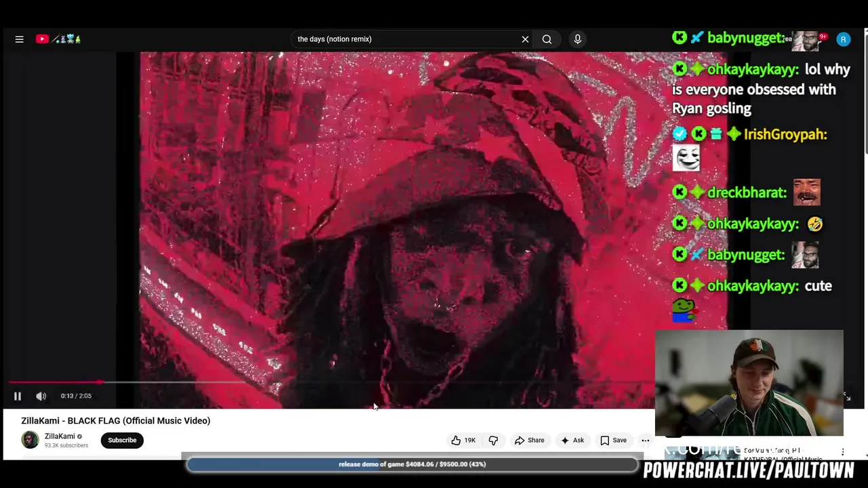Click ohkaykaykayy's 'cute' chat message

752,286
